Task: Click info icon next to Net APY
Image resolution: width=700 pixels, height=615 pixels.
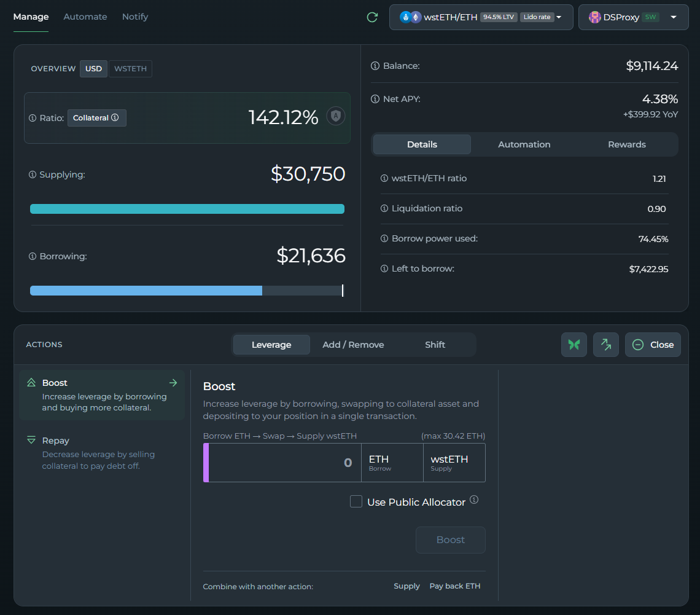Action: click(x=375, y=99)
